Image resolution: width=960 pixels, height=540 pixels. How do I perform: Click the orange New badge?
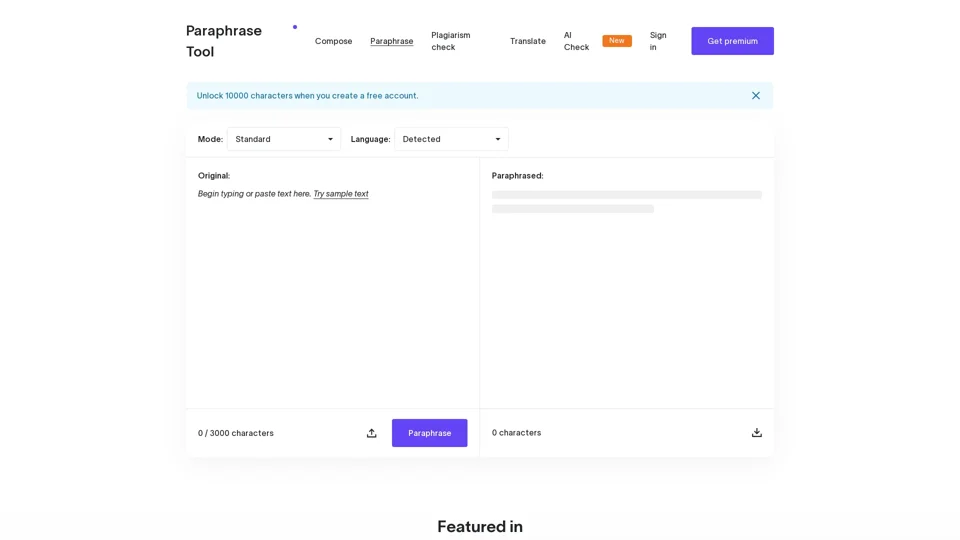click(x=617, y=41)
